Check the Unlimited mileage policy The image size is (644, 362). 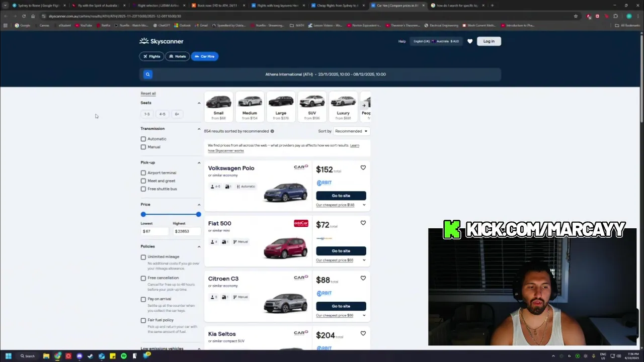(143, 257)
